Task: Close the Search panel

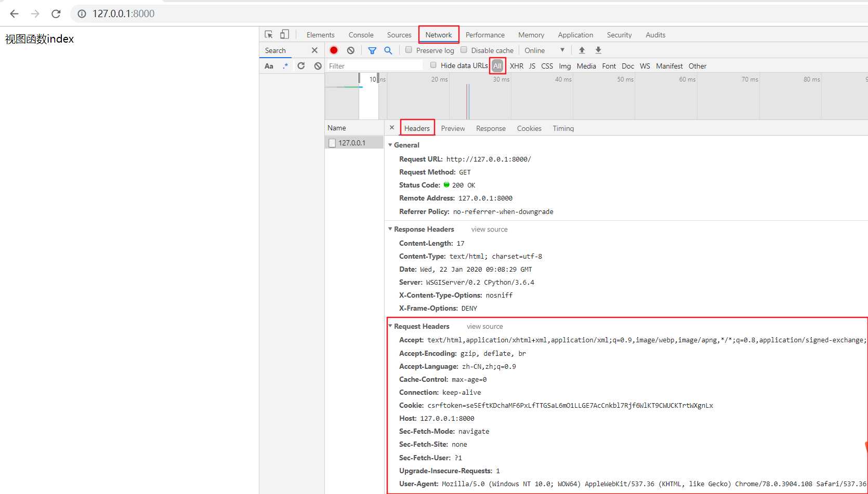Action: [x=314, y=50]
